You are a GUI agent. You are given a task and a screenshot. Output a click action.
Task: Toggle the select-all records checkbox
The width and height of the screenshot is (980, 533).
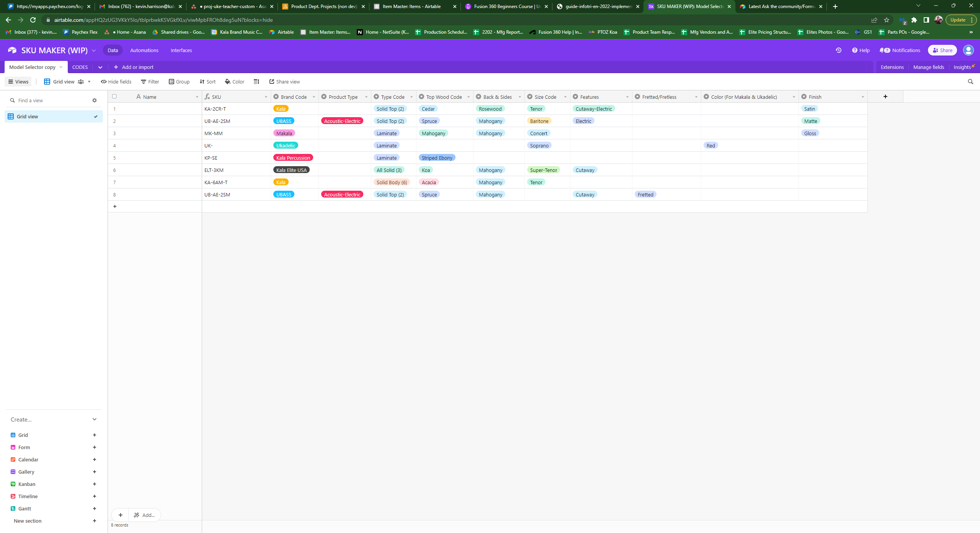pos(114,96)
